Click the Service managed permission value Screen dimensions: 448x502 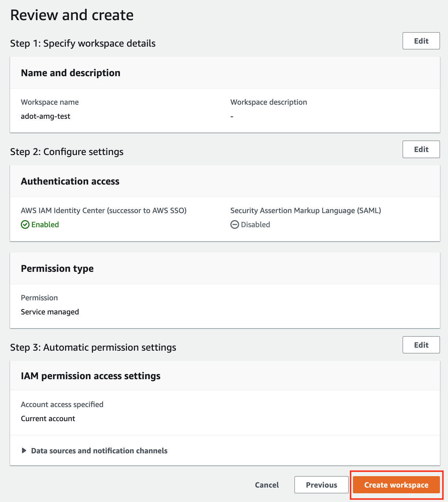click(x=50, y=311)
